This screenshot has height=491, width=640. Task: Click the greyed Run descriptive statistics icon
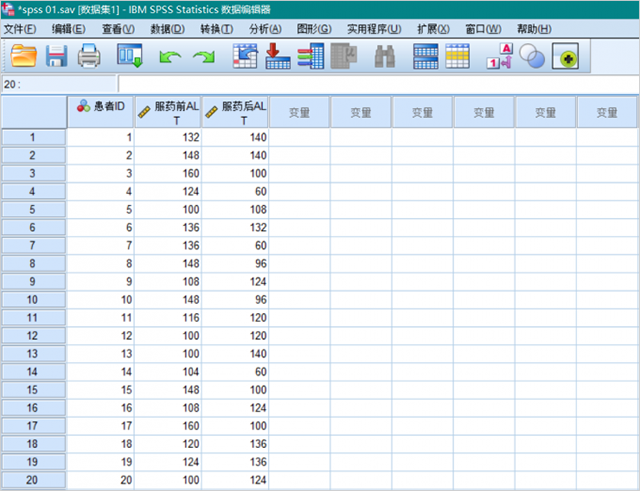pos(344,56)
